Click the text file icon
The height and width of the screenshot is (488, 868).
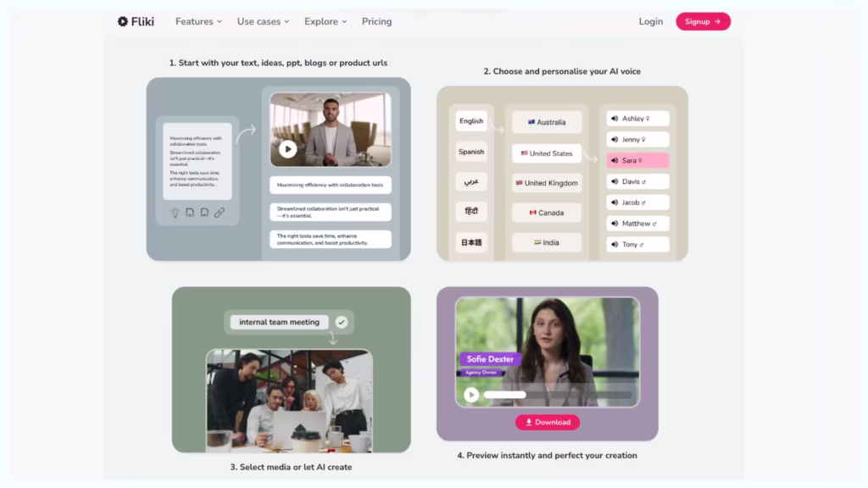tap(190, 213)
